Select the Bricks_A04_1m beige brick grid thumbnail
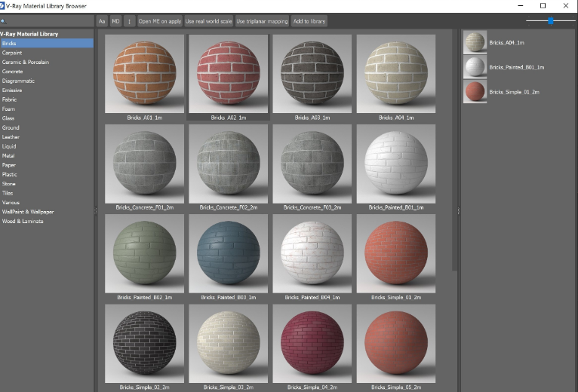 tap(396, 74)
